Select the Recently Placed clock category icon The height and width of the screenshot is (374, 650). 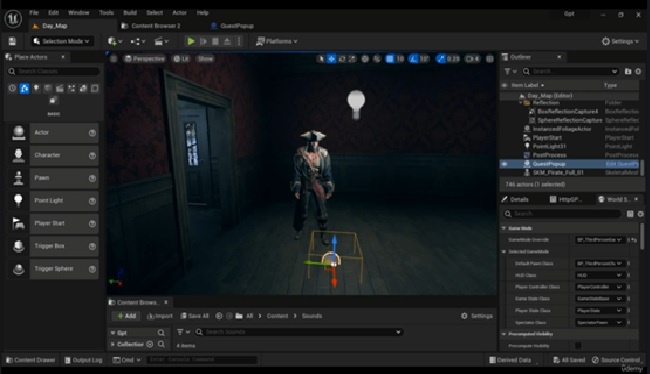(12, 88)
